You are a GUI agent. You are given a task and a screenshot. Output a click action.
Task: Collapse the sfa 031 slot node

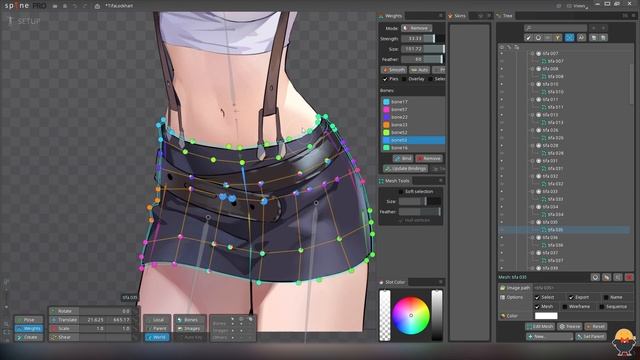pos(532,161)
